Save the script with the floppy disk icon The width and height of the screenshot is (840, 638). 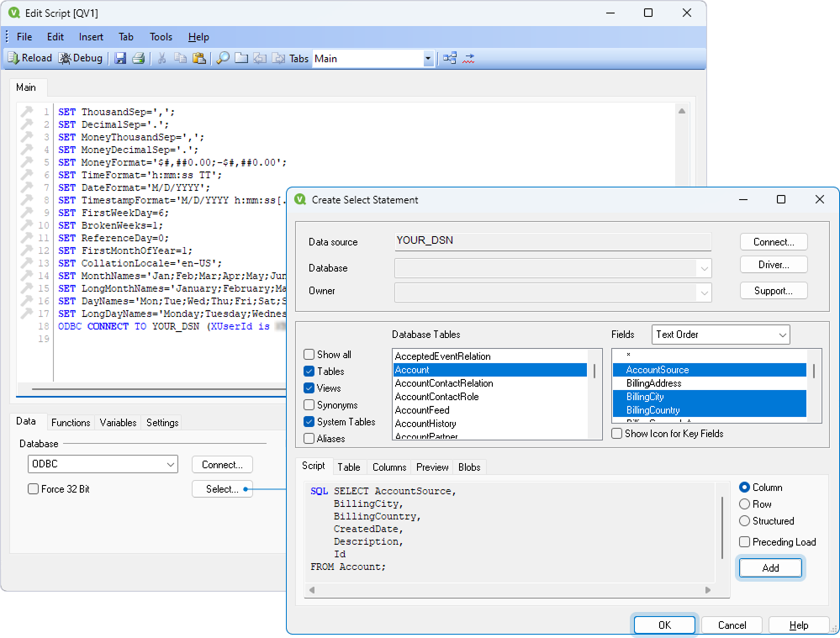tap(120, 57)
